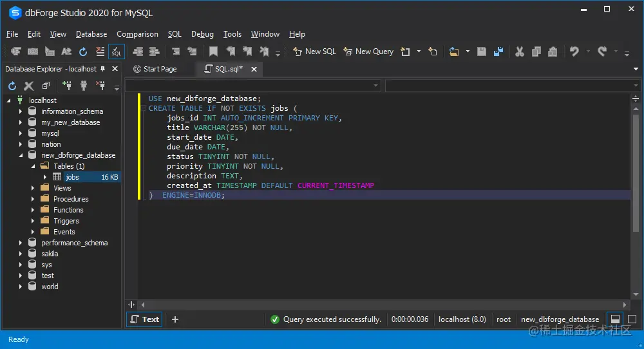Click the editor horizontal scrollbar track
The width and height of the screenshot is (644, 349).
pos(384,305)
